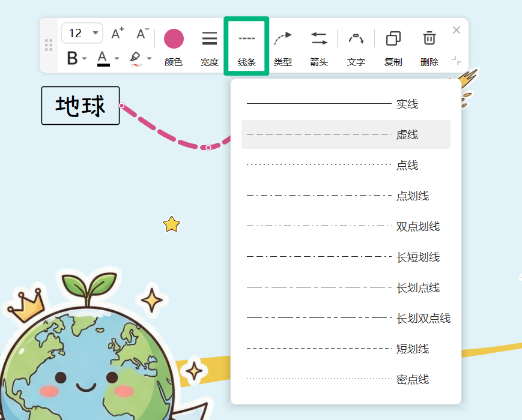Toggle bold B formatting
The image size is (522, 420).
point(72,58)
